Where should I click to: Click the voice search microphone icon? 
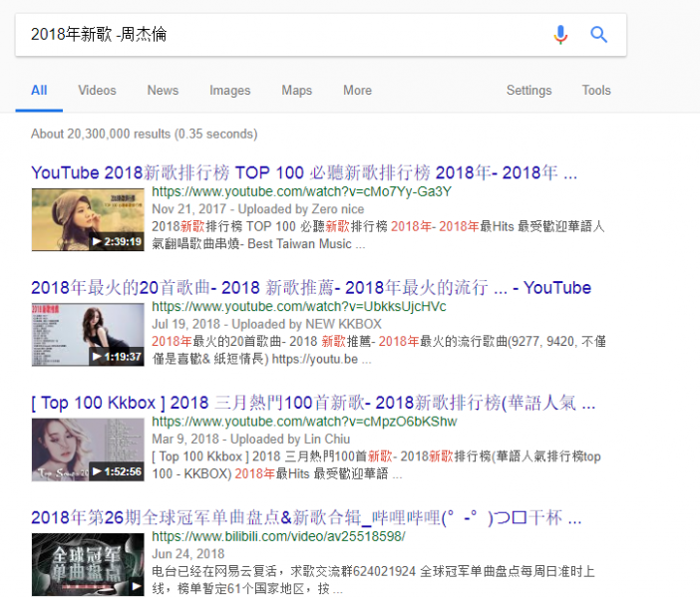[560, 34]
